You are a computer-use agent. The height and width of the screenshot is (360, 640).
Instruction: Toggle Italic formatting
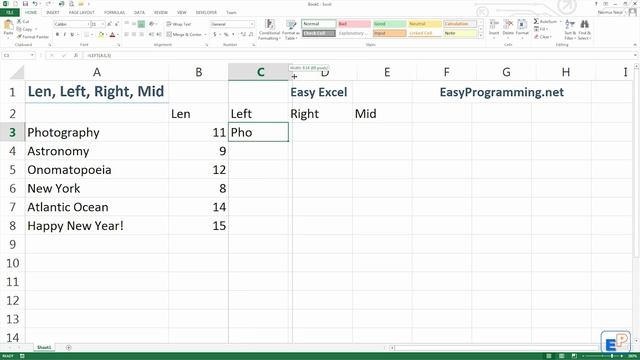point(64,35)
